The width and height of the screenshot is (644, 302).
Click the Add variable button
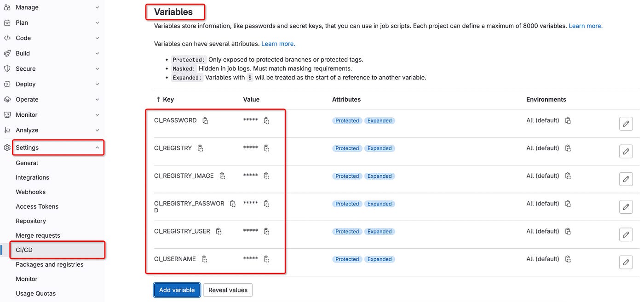coord(177,290)
